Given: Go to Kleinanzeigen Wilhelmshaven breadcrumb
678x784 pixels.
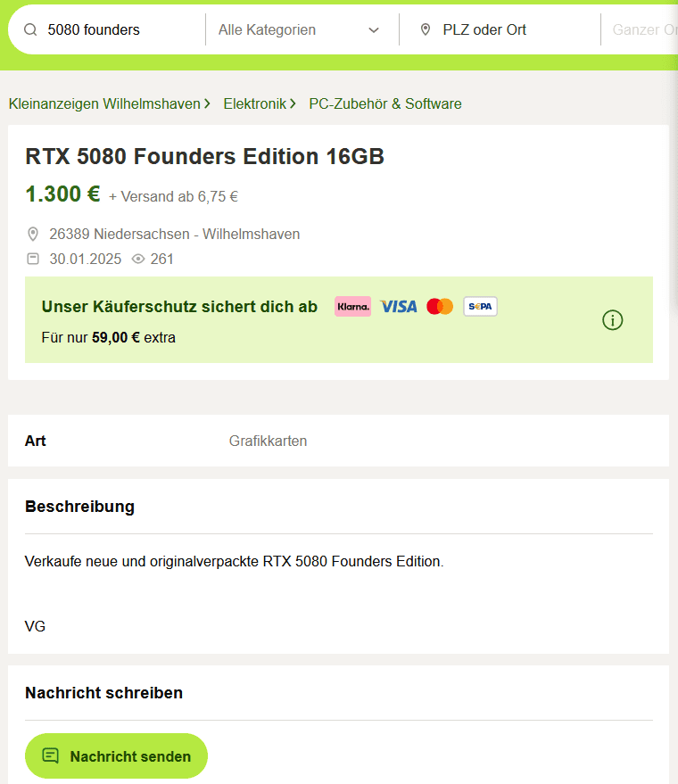Looking at the screenshot, I should pos(104,103).
